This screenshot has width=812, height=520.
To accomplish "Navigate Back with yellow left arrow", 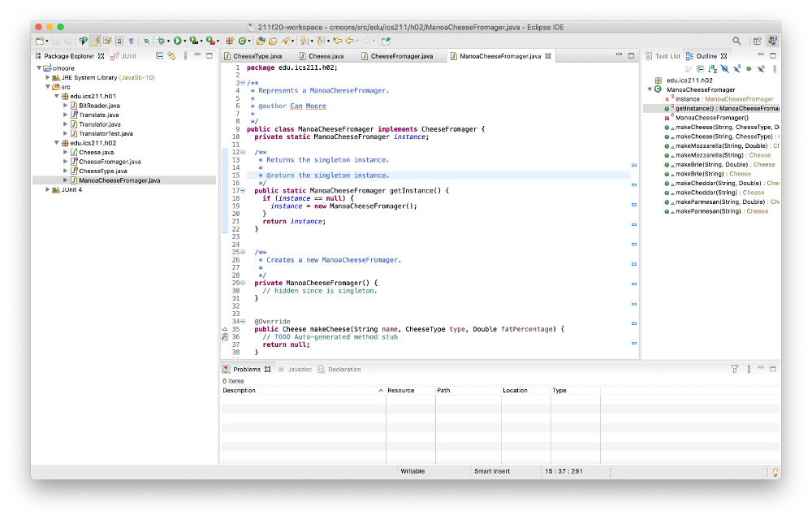I will pyautogui.click(x=349, y=41).
